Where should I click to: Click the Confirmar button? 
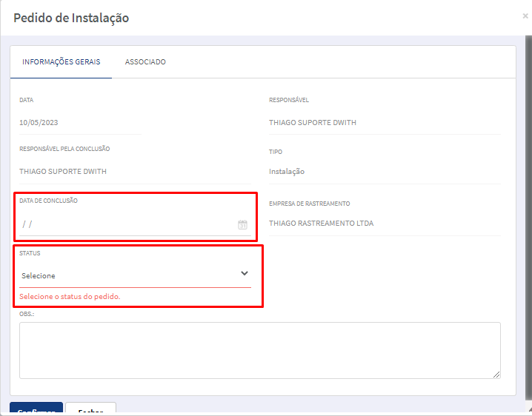(36, 408)
